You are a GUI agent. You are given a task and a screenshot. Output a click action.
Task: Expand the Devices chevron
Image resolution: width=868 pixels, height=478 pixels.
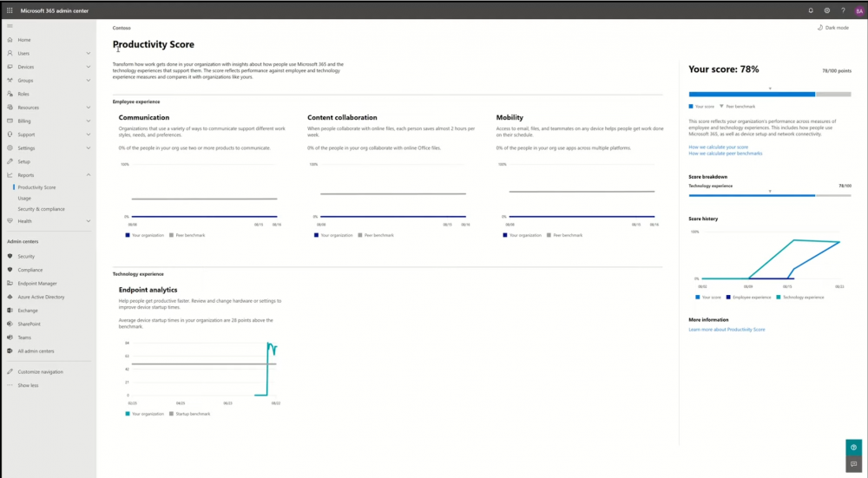(x=88, y=67)
